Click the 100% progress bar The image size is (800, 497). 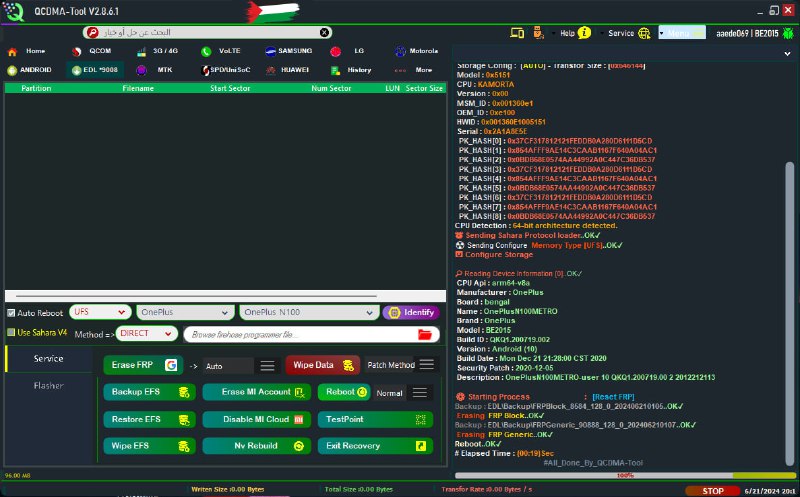pos(626,476)
